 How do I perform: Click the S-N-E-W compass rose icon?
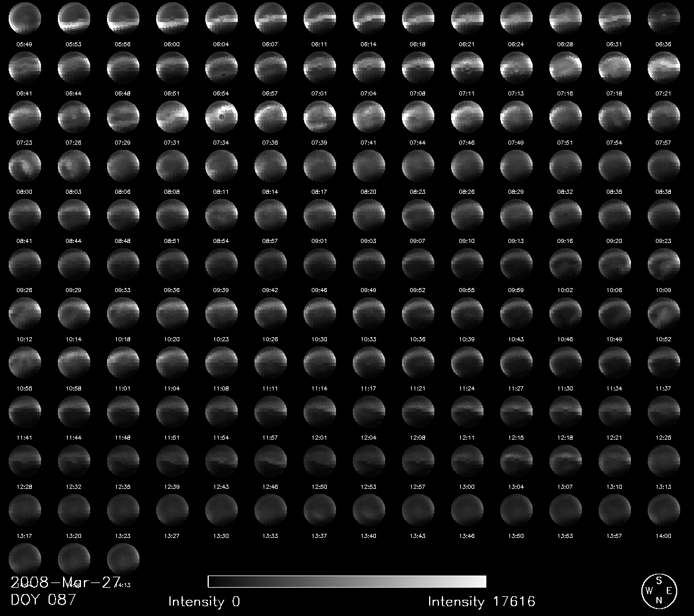point(659,591)
